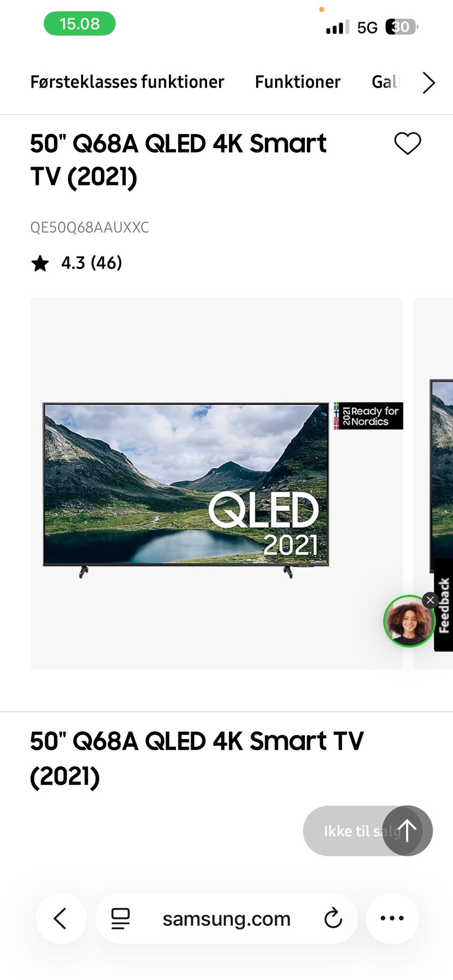Switch to Førsteklasses funktioner tab
The width and height of the screenshot is (453, 980).
(127, 82)
